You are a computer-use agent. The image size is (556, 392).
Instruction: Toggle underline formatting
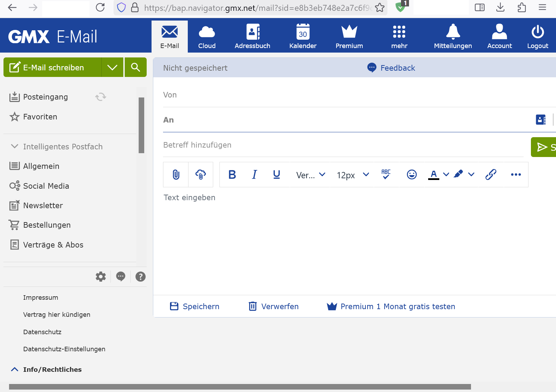coord(277,174)
